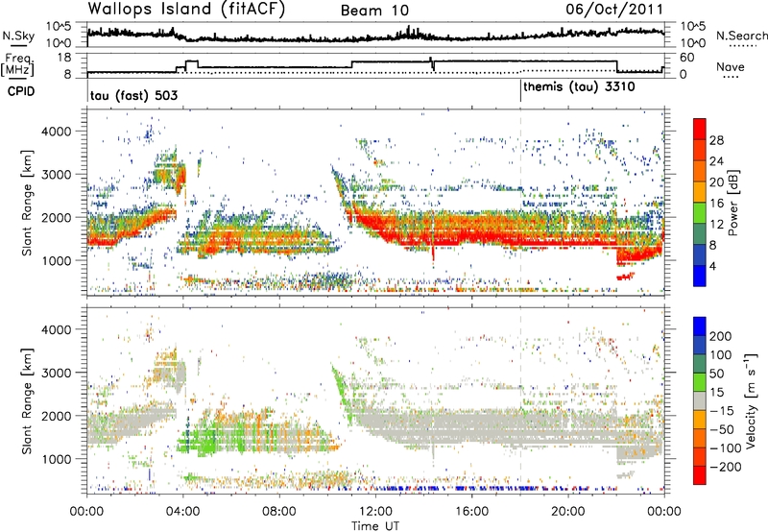Screen dimensions: 768x532
Task: Select the "Beam 10" label
Action: click(x=374, y=11)
